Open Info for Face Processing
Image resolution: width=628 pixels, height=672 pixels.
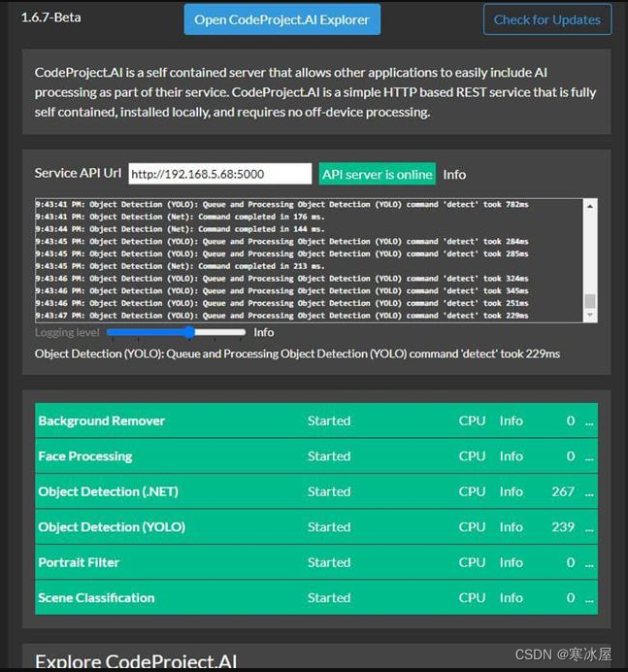(511, 456)
